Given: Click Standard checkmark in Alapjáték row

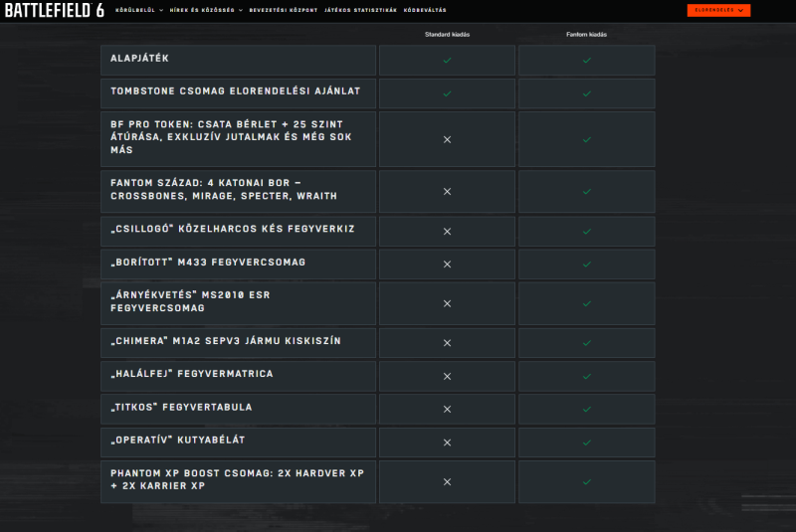Looking at the screenshot, I should click(447, 61).
